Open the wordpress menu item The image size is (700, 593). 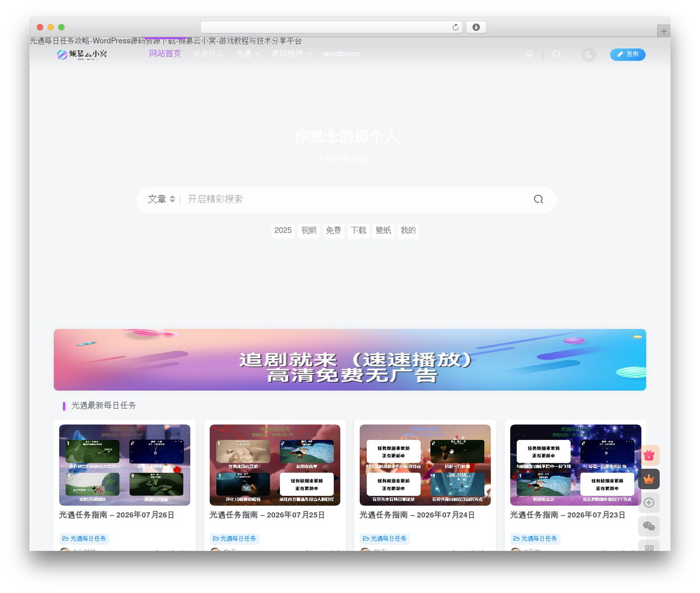(341, 54)
